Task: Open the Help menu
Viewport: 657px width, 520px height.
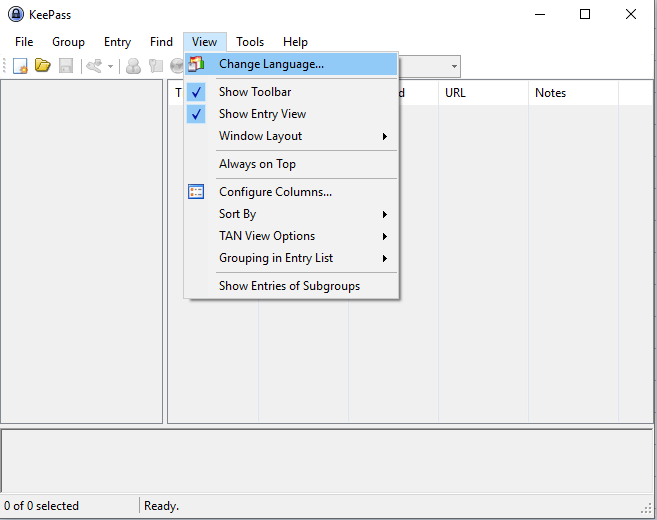Action: point(295,42)
